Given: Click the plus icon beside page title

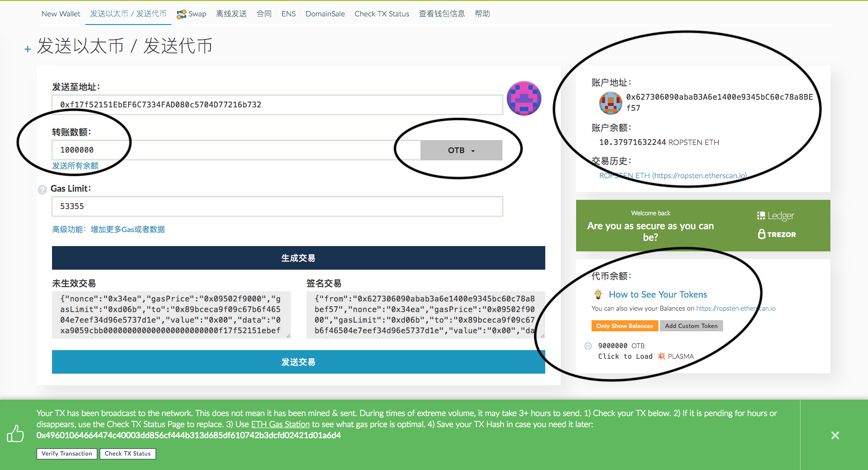Looking at the screenshot, I should pos(27,49).
